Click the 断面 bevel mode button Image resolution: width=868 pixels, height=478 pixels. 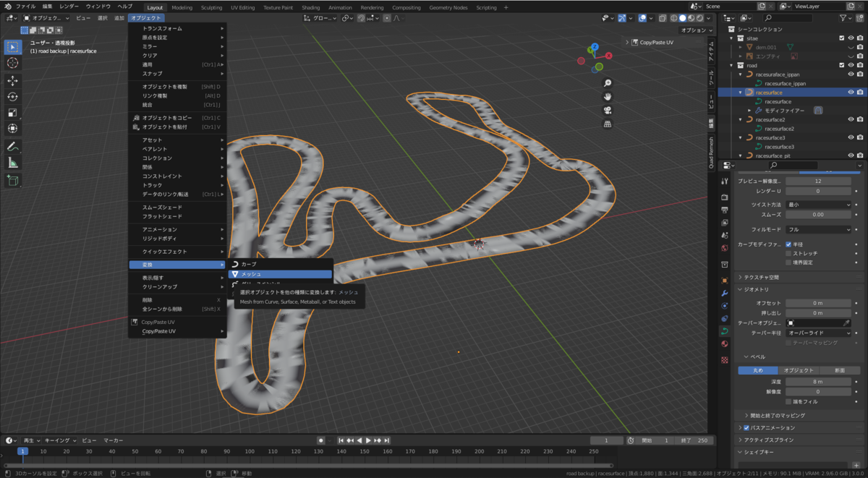point(839,370)
